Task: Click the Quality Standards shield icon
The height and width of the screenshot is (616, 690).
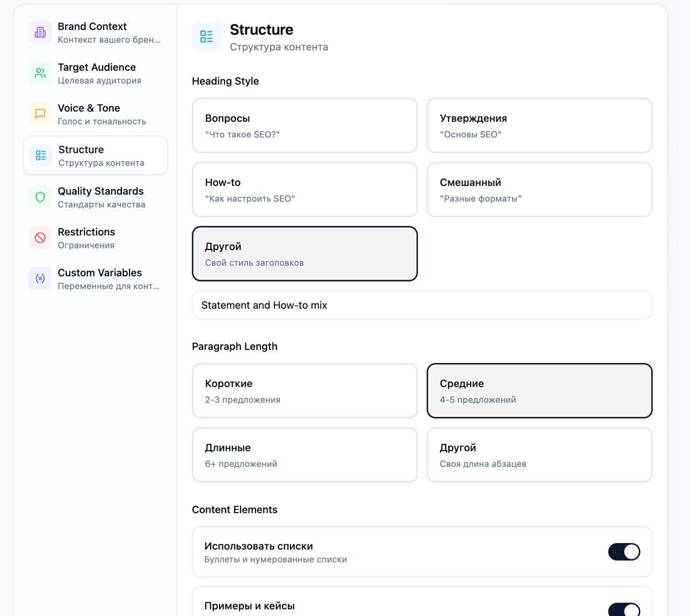Action: 40,197
